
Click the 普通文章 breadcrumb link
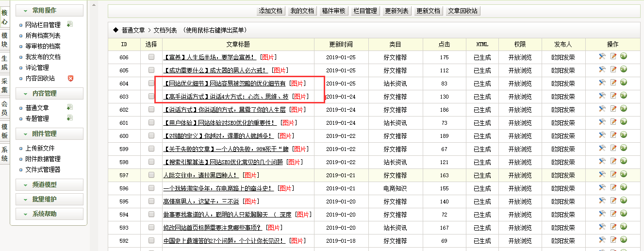[x=133, y=30]
